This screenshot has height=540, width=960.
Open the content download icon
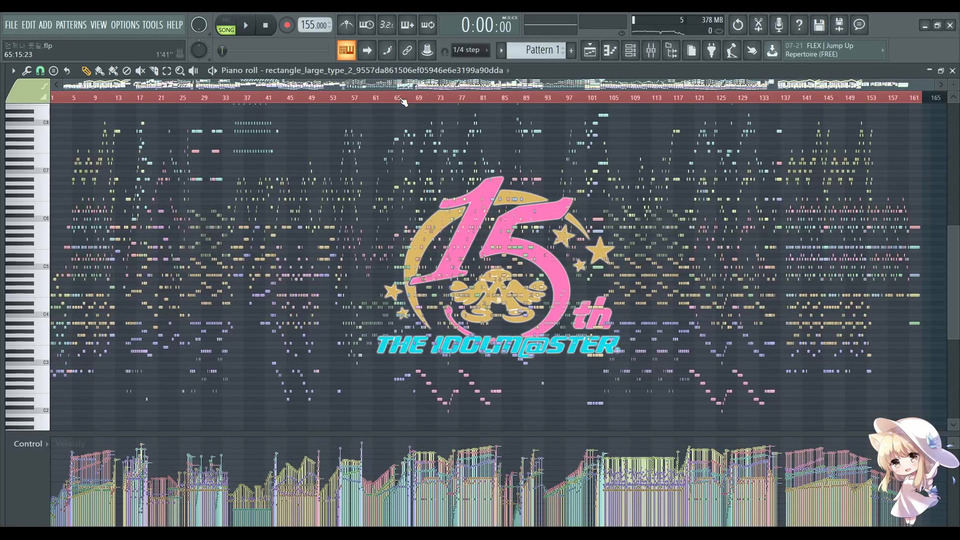point(772,50)
